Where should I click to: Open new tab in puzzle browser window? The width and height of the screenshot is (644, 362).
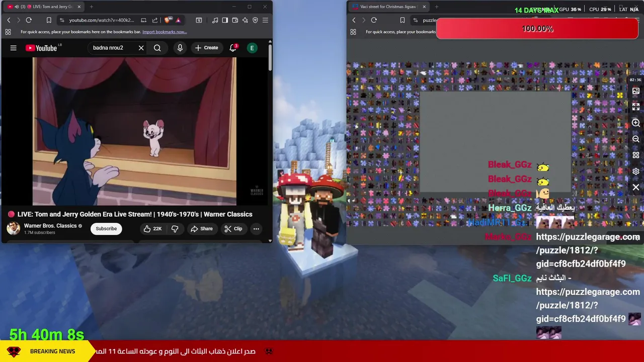coord(436,7)
